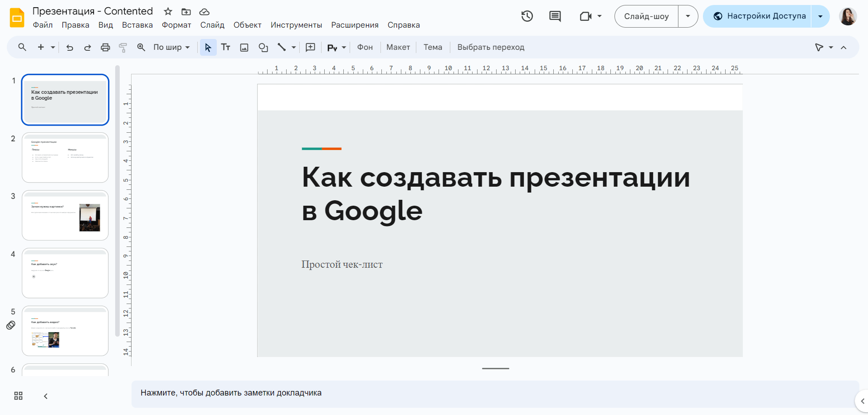Image resolution: width=868 pixels, height=415 pixels.
Task: Expand video call options arrow
Action: [600, 16]
